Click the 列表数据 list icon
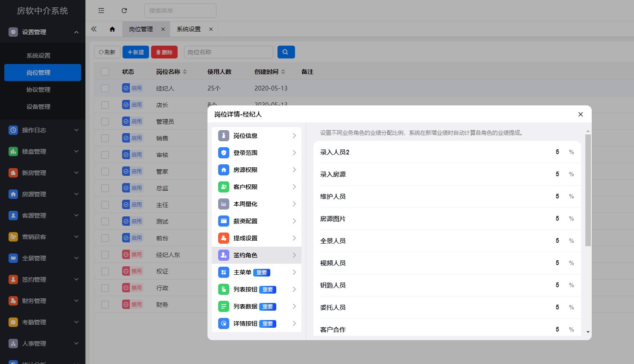The height and width of the screenshot is (364, 634). coord(224,306)
